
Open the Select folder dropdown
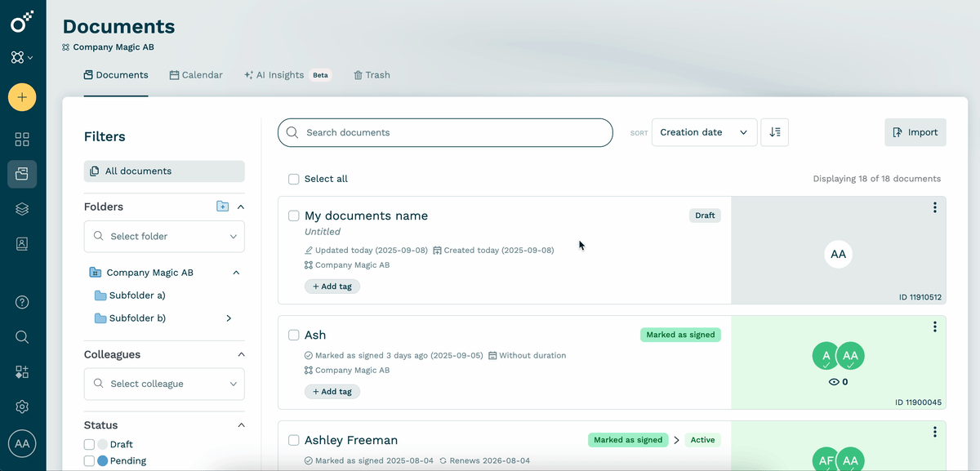pos(163,236)
